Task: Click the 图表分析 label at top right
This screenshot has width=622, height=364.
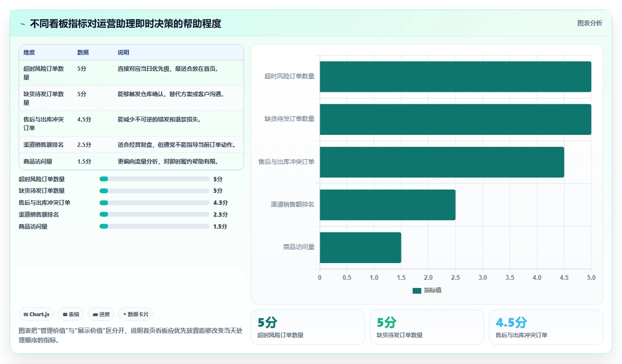Action: tap(589, 23)
